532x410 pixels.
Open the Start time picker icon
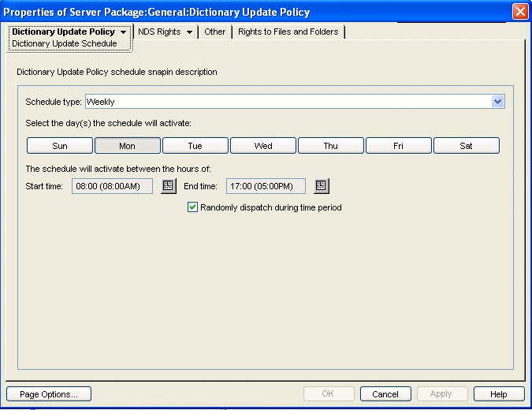(x=169, y=186)
